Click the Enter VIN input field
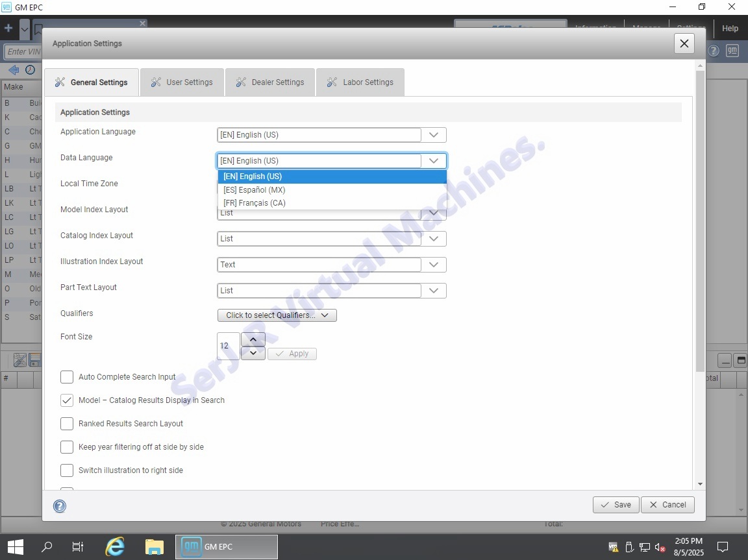The width and height of the screenshot is (748, 560). (x=23, y=51)
